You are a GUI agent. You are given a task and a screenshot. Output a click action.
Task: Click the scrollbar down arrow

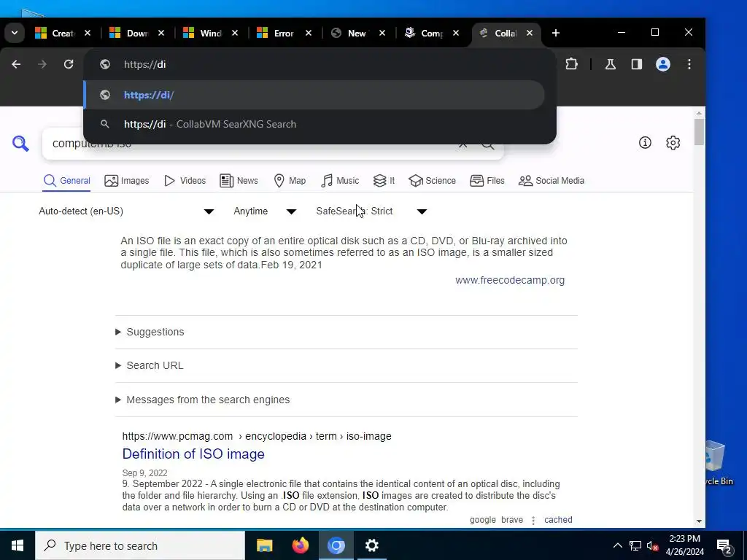click(x=699, y=521)
